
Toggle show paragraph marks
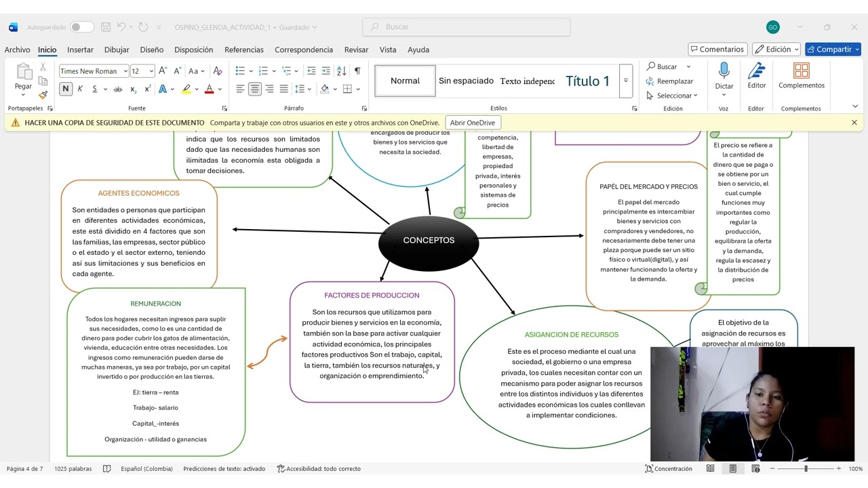[357, 70]
